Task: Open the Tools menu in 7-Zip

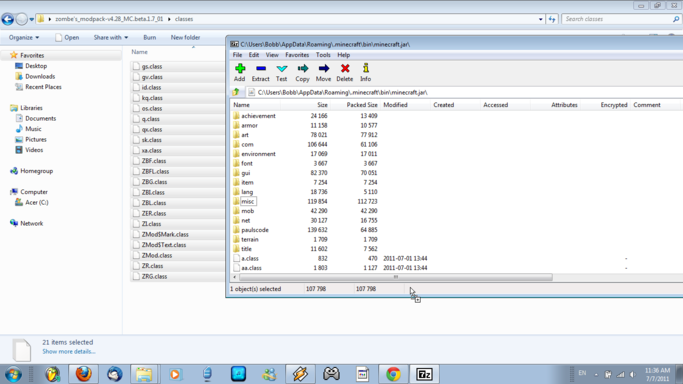Action: 323,55
